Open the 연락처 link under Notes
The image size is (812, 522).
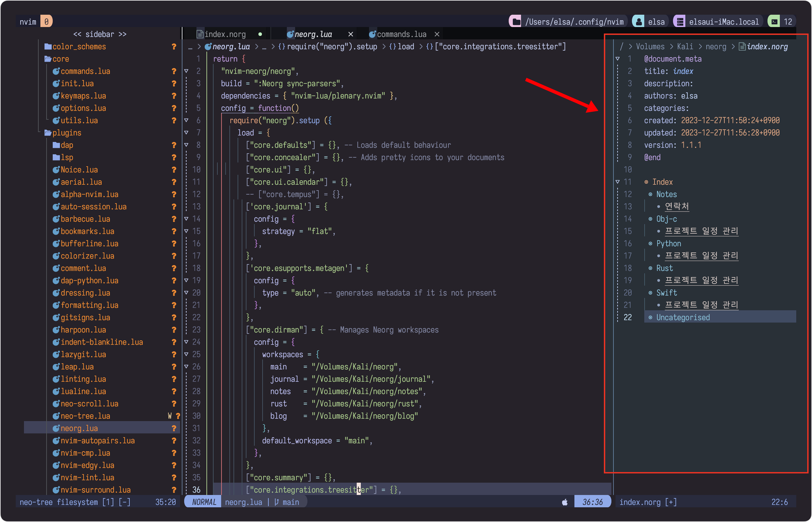(677, 207)
